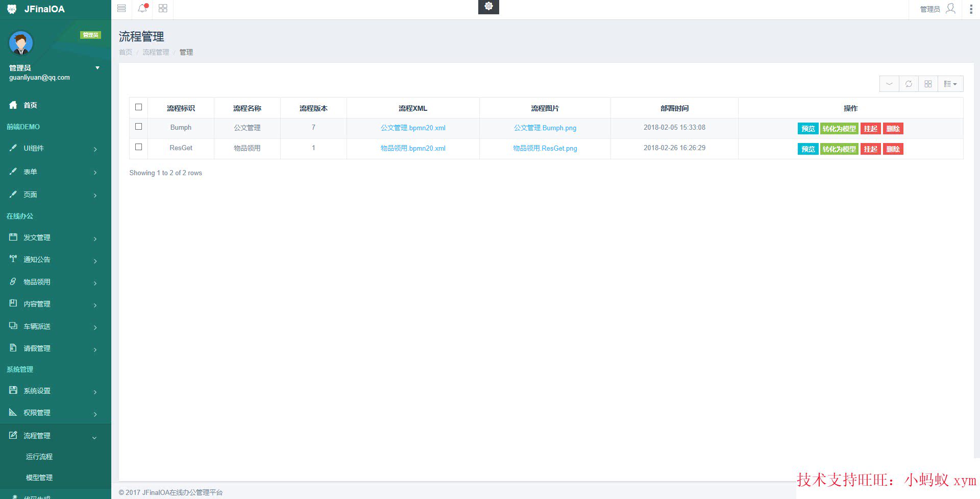Open the 权限管理 sidebar menu item
Viewport: 980px width, 499px height.
(x=56, y=413)
